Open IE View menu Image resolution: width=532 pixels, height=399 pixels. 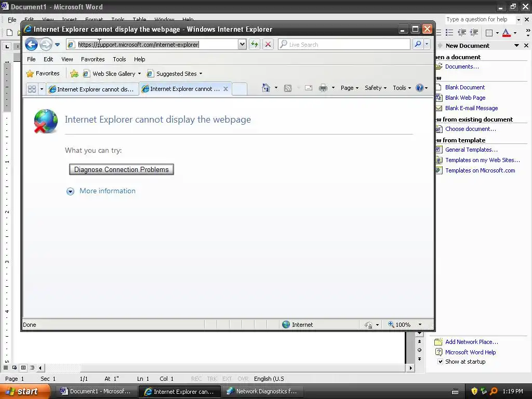click(x=67, y=59)
